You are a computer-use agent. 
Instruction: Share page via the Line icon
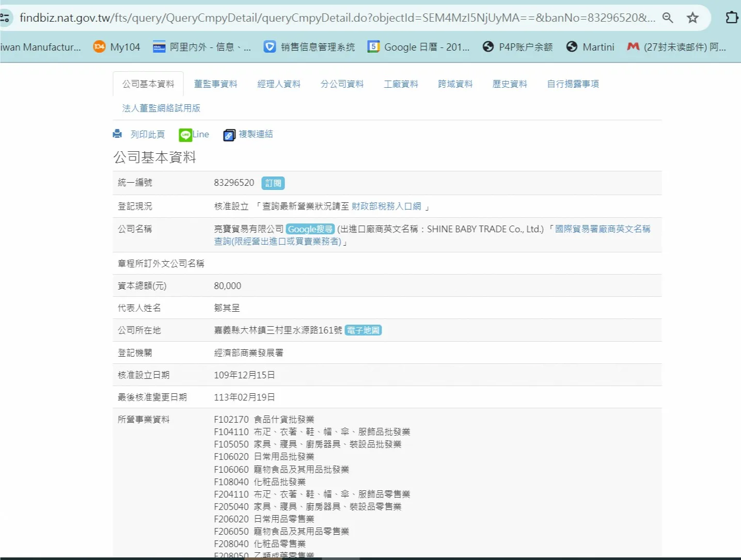[185, 135]
